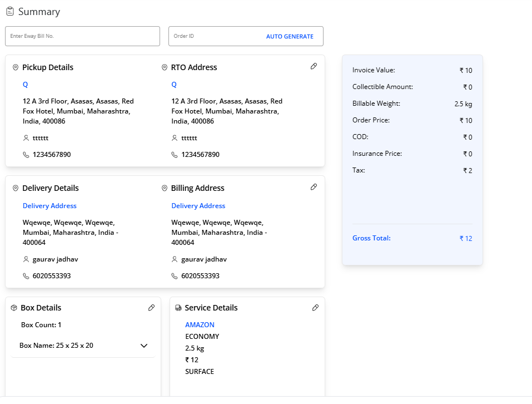
Task: Click Box Details heading
Action: click(41, 308)
